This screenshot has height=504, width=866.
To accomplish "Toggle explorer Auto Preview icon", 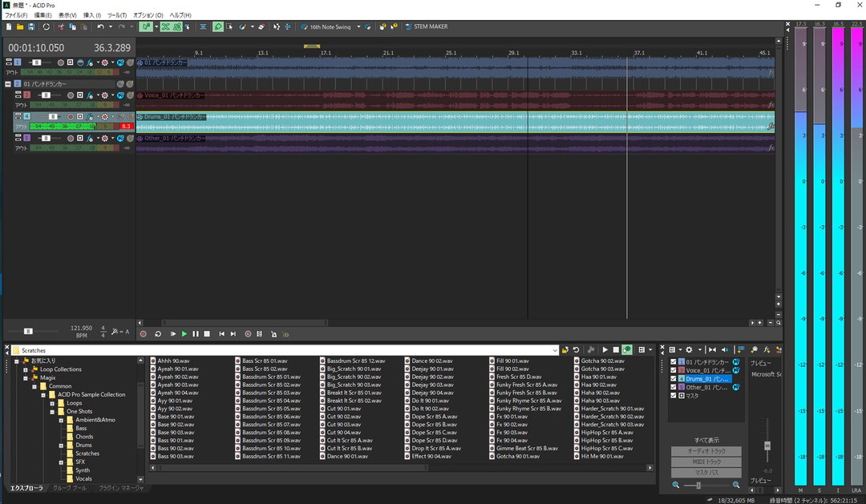I will coord(627,350).
